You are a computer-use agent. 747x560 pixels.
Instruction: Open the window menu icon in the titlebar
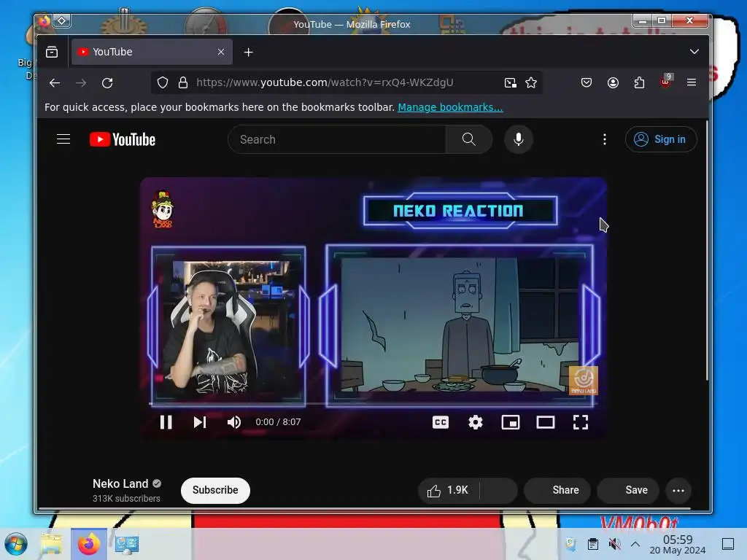click(44, 21)
